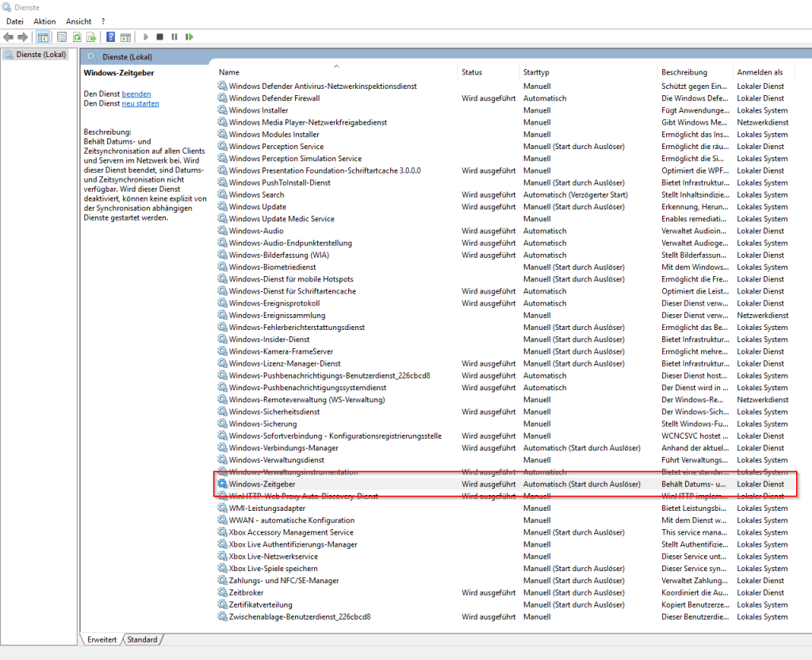Sort services by the Name column header
812x660 pixels.
click(x=229, y=72)
